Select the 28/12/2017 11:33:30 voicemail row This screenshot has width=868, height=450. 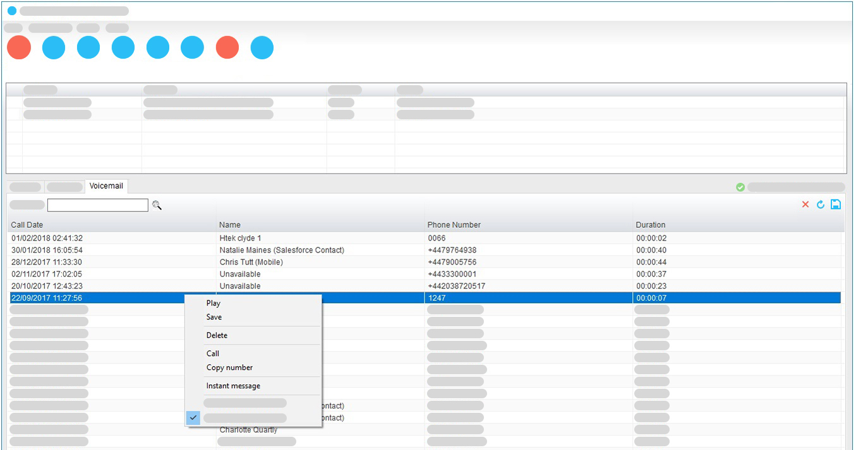click(425, 263)
